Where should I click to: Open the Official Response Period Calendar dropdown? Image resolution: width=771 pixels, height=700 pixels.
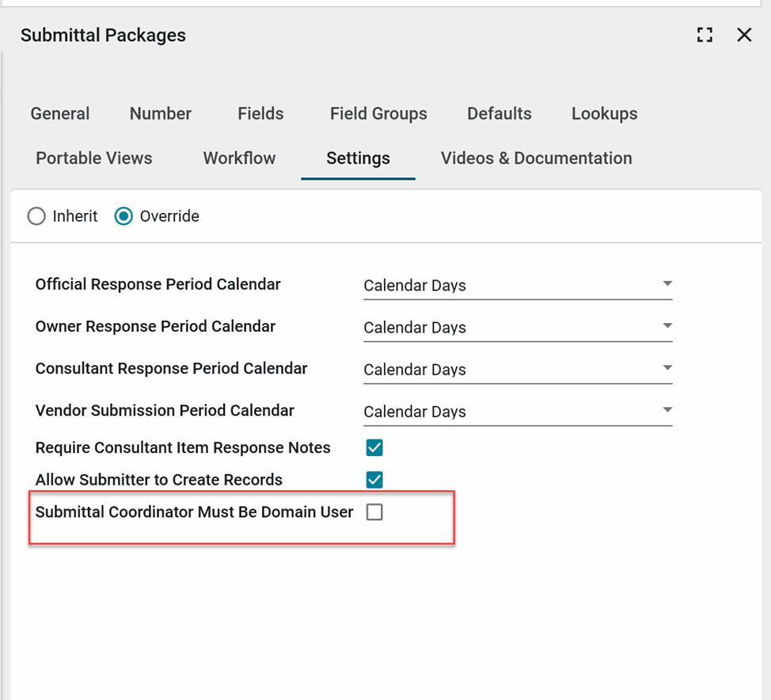click(518, 285)
